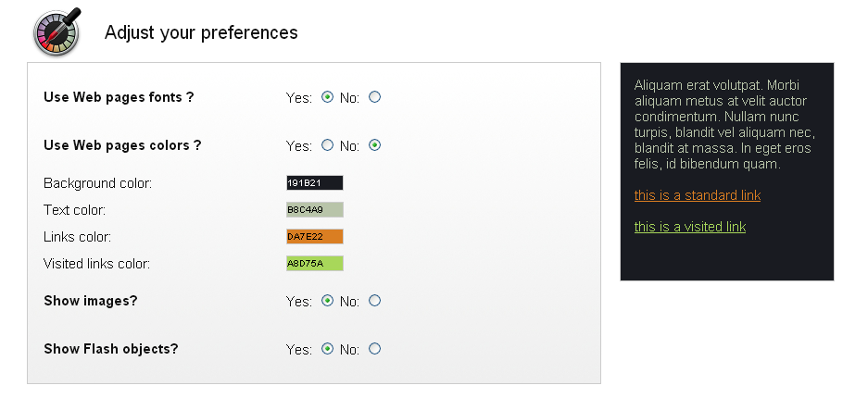Open the Text color swatch B8C4A9
The width and height of the screenshot is (868, 398).
point(315,209)
